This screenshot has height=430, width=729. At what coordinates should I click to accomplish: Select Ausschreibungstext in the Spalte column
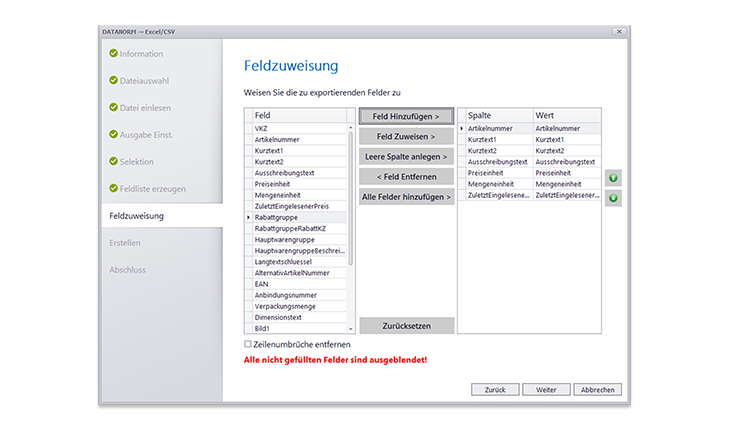coord(499,162)
